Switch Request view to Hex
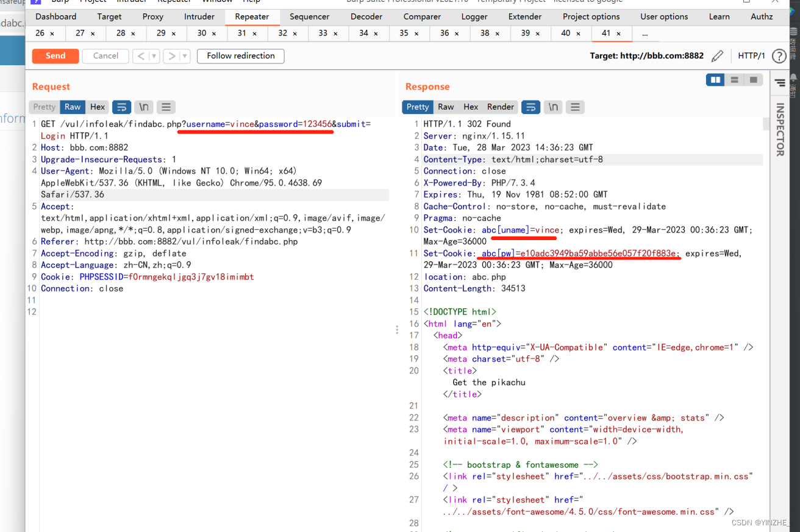The width and height of the screenshot is (800, 532). pyautogui.click(x=98, y=107)
